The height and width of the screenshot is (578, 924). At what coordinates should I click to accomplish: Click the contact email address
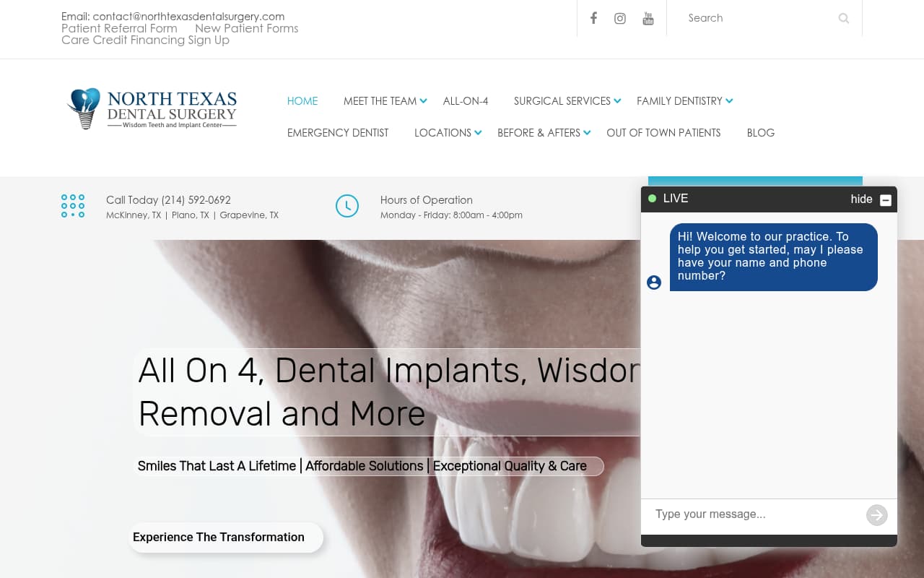click(188, 17)
